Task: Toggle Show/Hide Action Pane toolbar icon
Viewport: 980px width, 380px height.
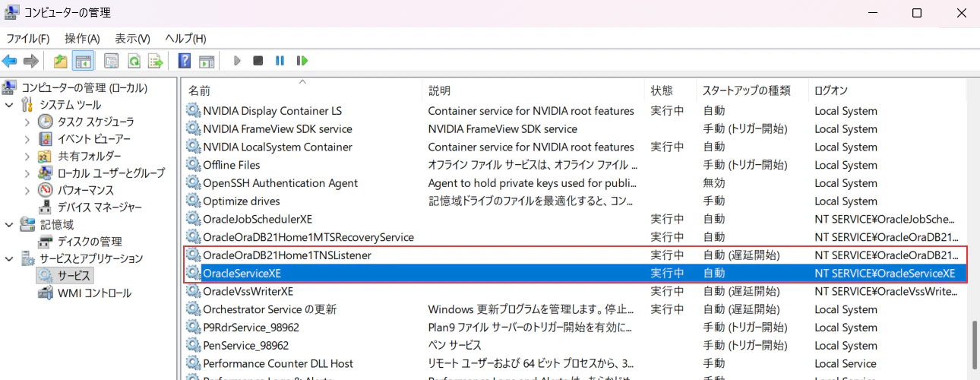Action: [207, 61]
